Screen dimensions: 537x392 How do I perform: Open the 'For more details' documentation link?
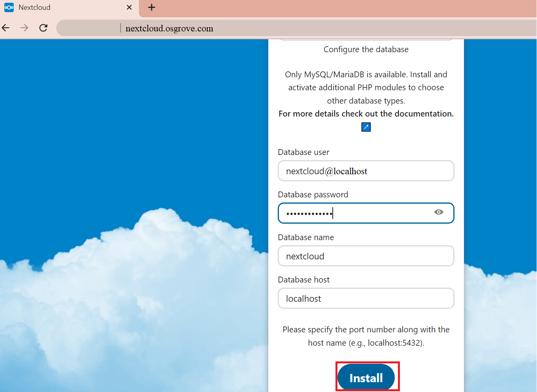pyautogui.click(x=366, y=113)
